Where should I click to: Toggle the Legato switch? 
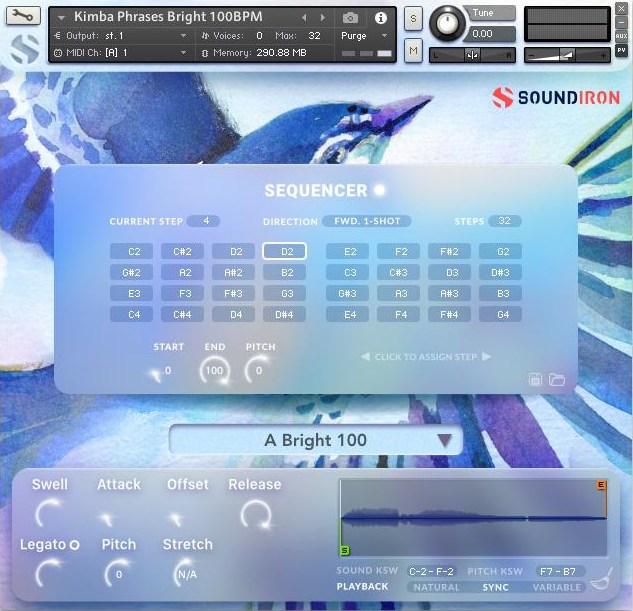(74, 545)
